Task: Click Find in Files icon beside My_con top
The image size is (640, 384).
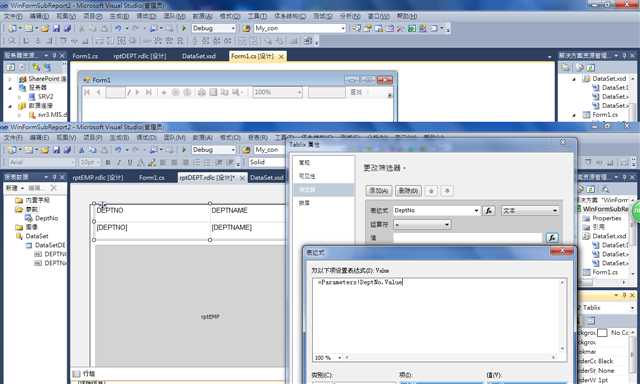Action: coord(246,28)
